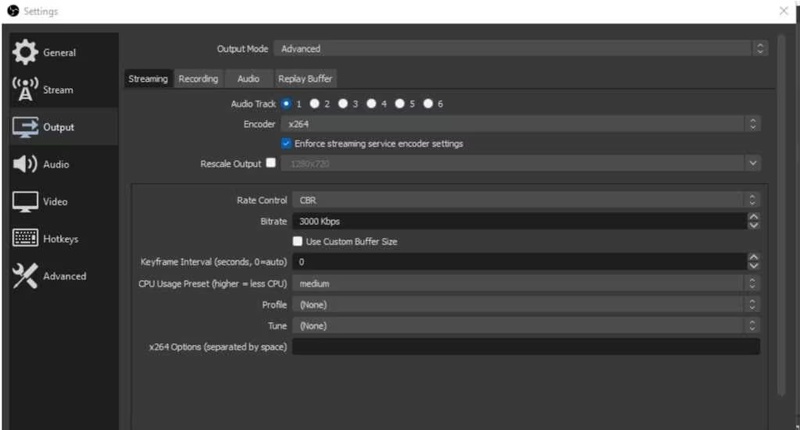800x430 pixels.
Task: Open the CPU Usage Preset dropdown
Action: tap(526, 283)
